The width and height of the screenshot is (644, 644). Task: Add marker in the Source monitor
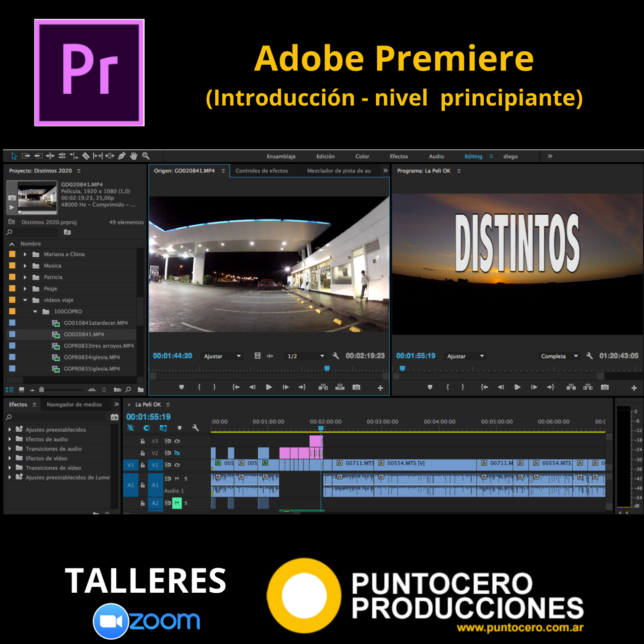[181, 387]
